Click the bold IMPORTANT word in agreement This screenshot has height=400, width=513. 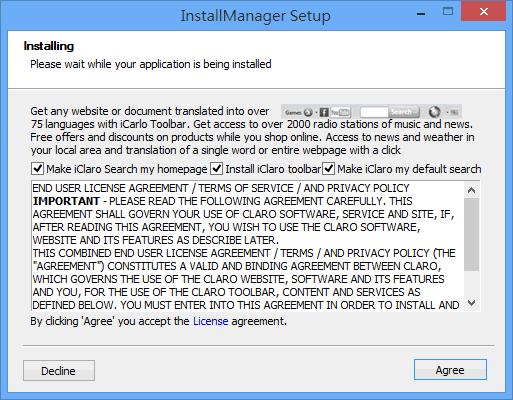(66, 201)
